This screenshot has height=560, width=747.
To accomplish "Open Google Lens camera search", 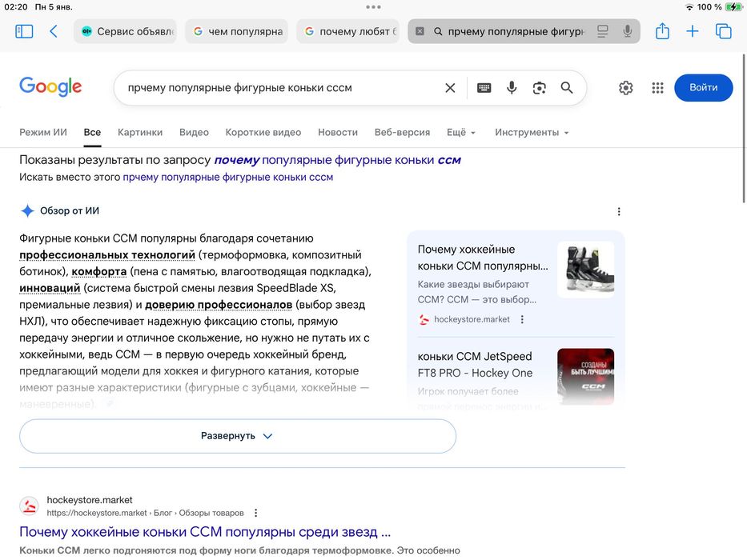I will 540,88.
